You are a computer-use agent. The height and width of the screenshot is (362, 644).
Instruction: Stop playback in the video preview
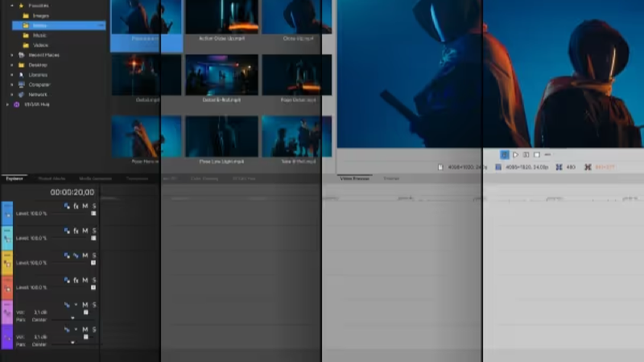(537, 154)
